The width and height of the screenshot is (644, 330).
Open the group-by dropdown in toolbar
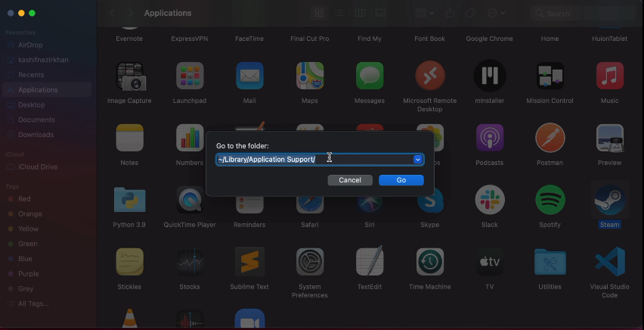click(425, 13)
